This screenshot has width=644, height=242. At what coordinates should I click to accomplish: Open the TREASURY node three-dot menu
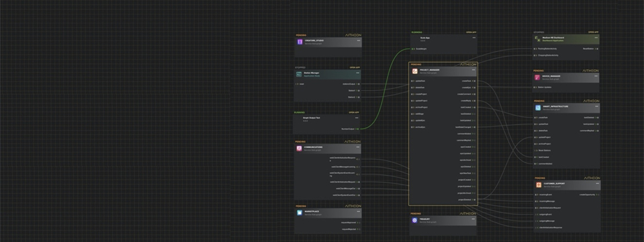tap(473, 218)
